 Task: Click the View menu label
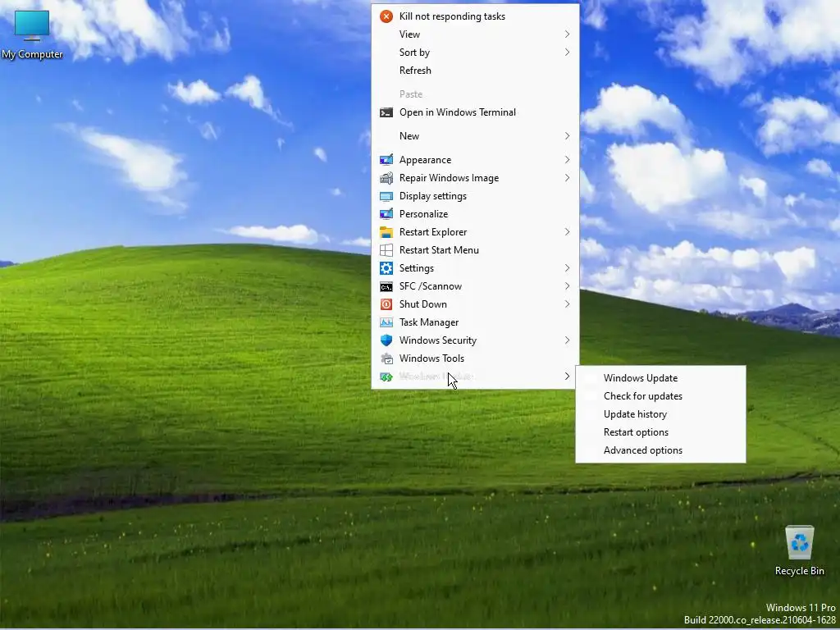[409, 34]
